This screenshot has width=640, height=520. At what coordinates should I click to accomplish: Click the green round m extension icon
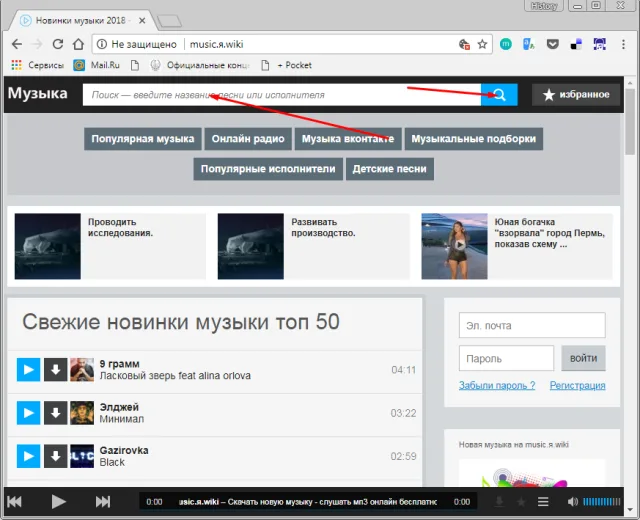coord(506,44)
